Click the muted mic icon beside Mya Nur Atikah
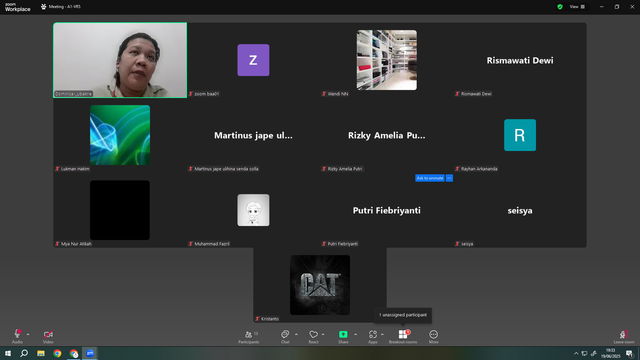The height and width of the screenshot is (360, 640). tap(57, 244)
